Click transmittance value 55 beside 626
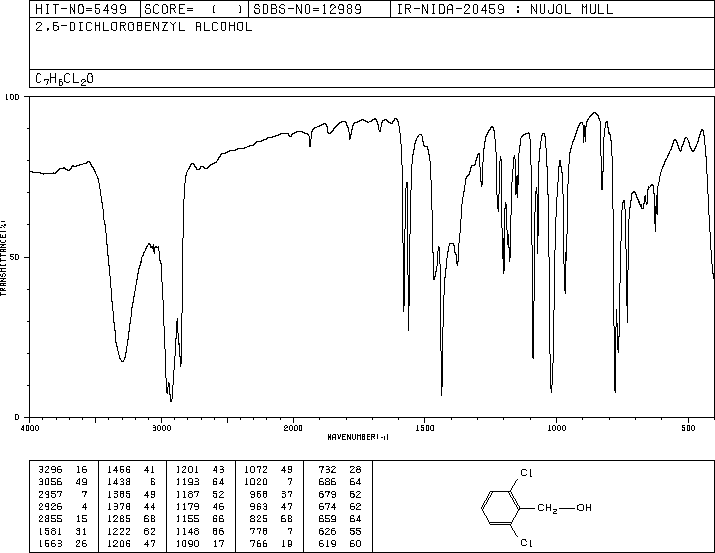This screenshot has height=553, width=715. point(355,532)
